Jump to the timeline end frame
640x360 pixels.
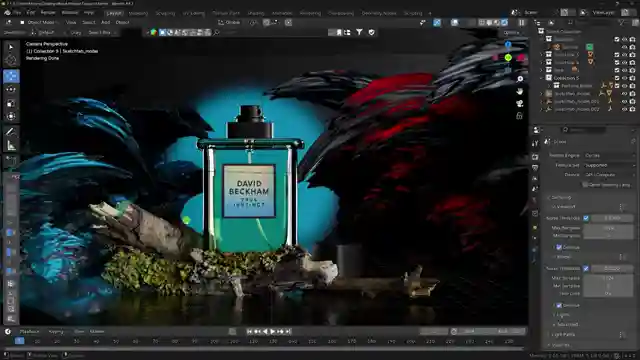point(288,331)
